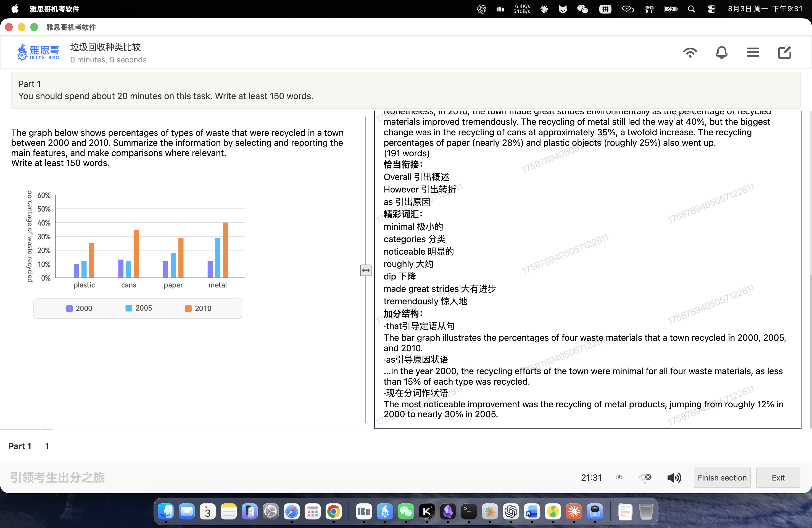The width and height of the screenshot is (812, 528).
Task: Click the battery icon in menu bar
Action: 670,9
